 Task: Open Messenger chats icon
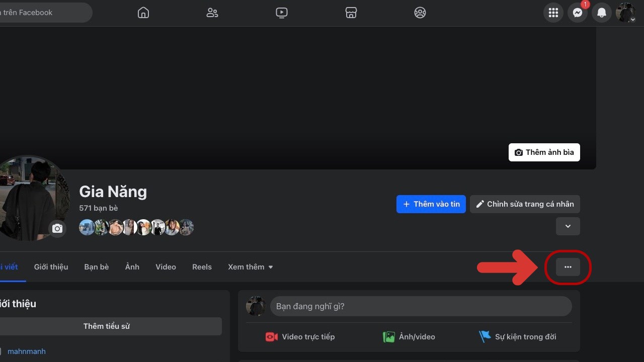tap(578, 13)
